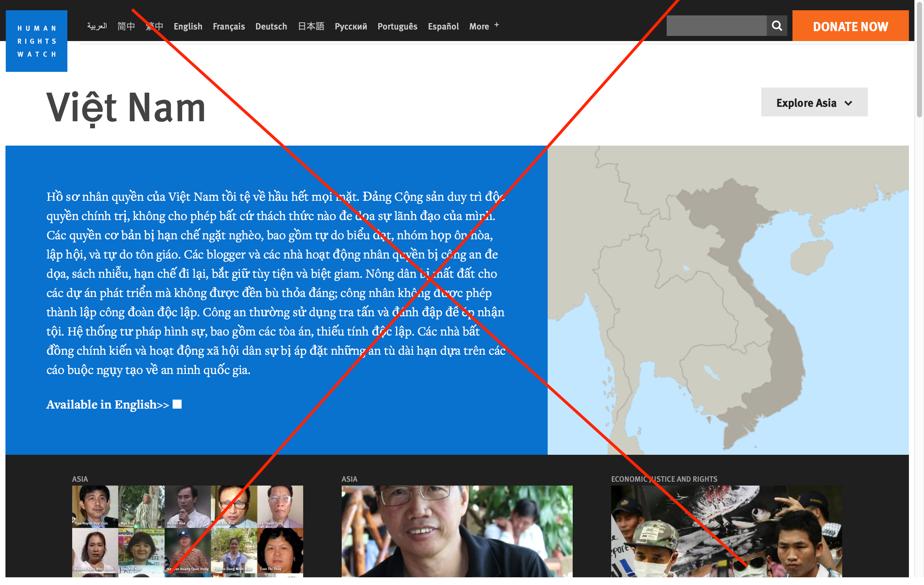Click the Human Rights Watch logo
Viewport: 924px width, 585px height.
37,41
